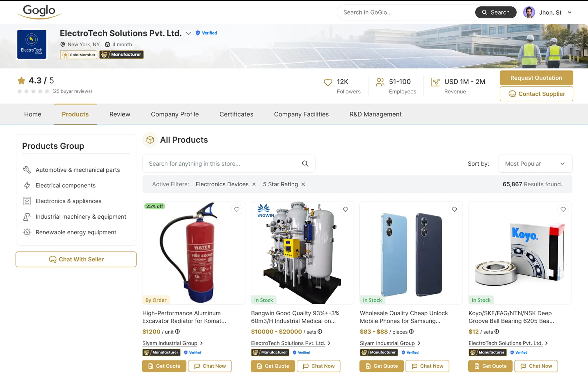The height and width of the screenshot is (378, 588).
Task: Open the Industrial machinery & equipment category icon
Action: [x=27, y=216]
